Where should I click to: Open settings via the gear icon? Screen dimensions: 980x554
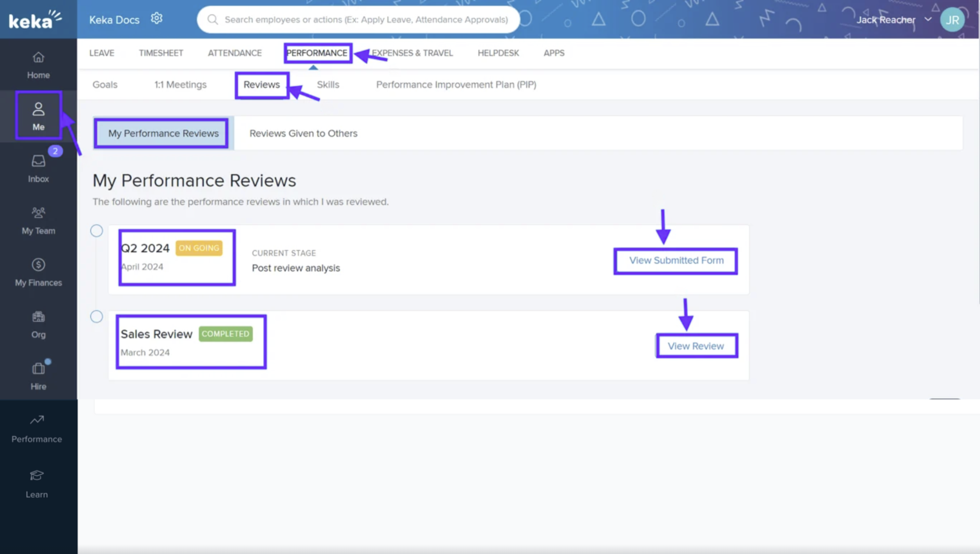(x=156, y=18)
